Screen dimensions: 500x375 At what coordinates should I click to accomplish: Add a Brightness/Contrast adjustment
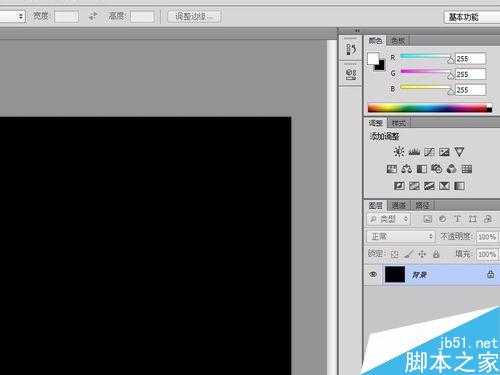click(399, 152)
